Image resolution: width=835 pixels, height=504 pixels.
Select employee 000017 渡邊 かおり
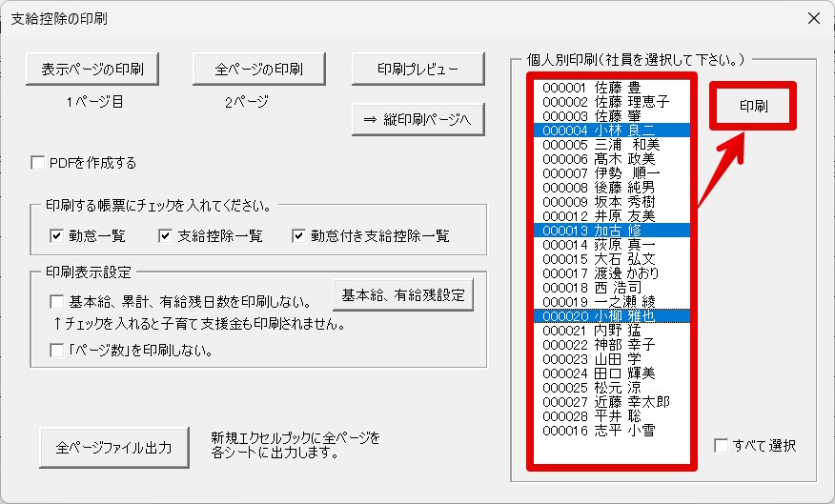click(612, 273)
